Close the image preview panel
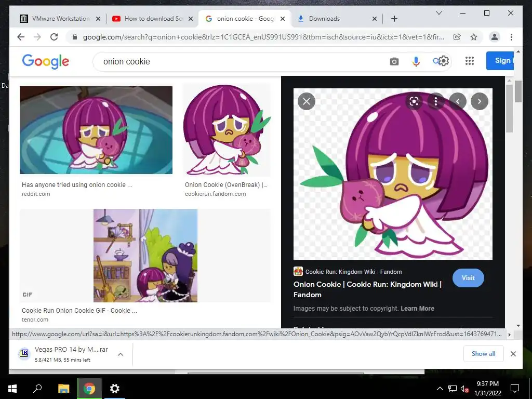This screenshot has height=399, width=532. pos(307,101)
